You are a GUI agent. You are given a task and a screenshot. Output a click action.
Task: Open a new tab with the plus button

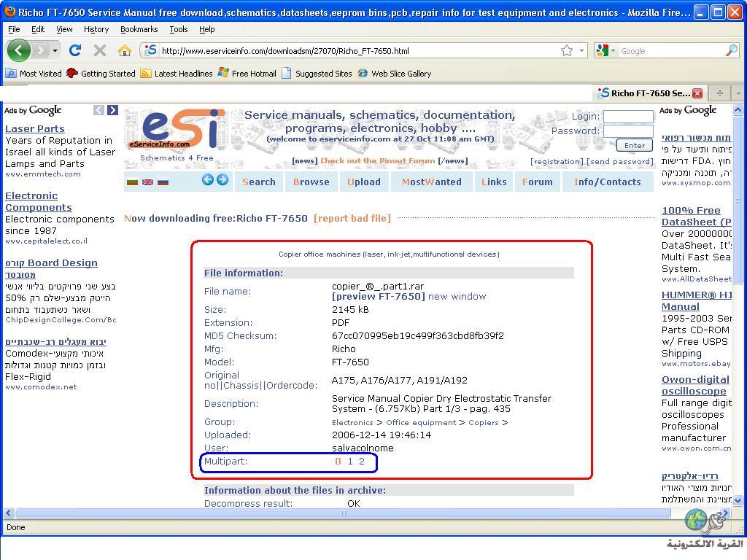720,93
